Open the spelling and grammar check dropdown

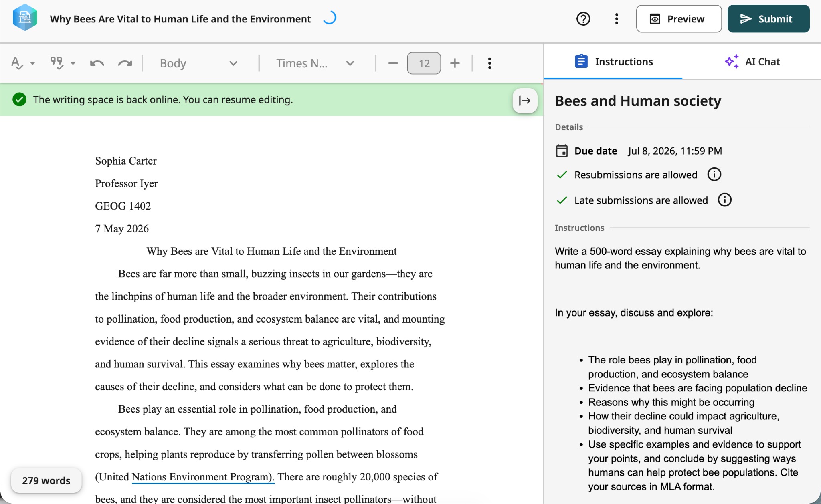point(23,63)
